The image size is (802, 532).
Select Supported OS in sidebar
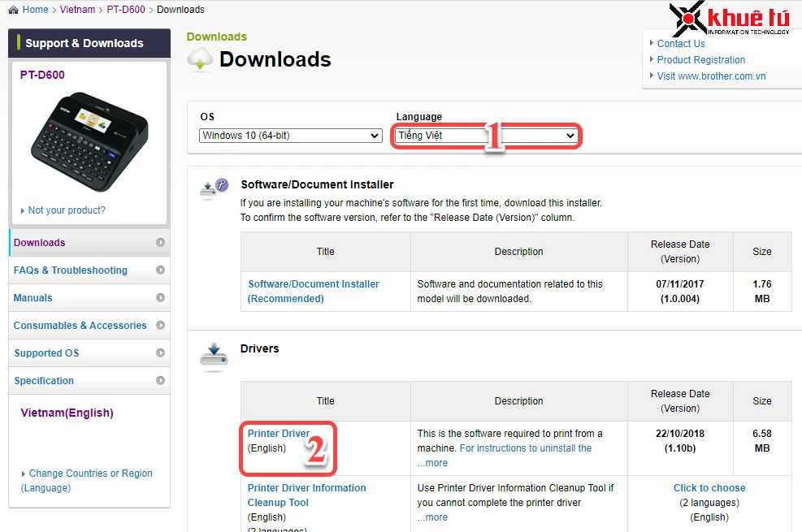[46, 353]
